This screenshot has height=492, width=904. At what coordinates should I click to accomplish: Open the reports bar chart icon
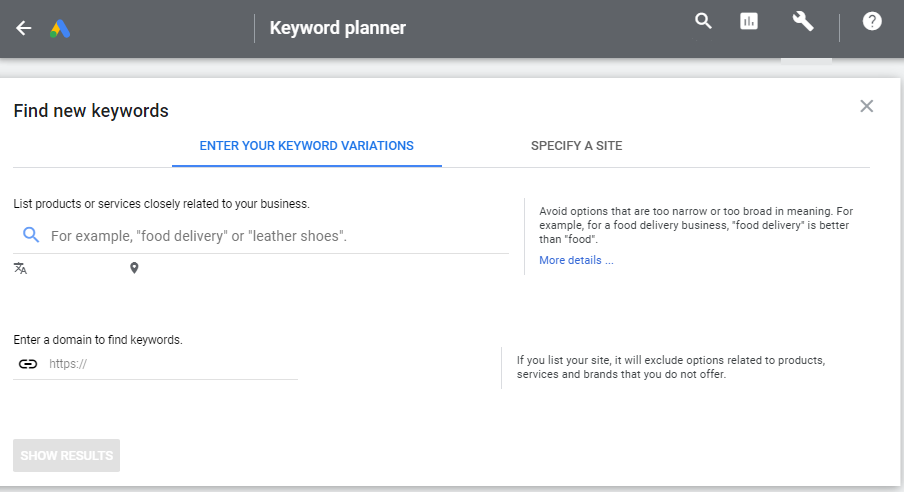[x=749, y=21]
